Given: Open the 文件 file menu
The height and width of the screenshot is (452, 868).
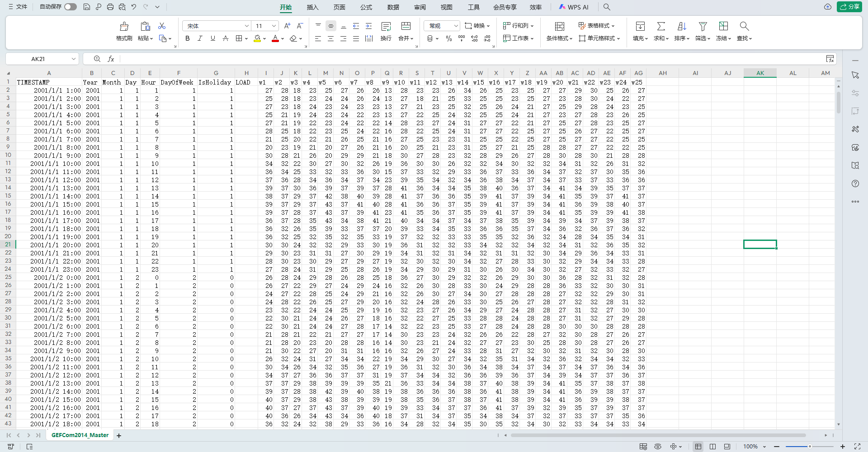Looking at the screenshot, I should click(18, 7).
